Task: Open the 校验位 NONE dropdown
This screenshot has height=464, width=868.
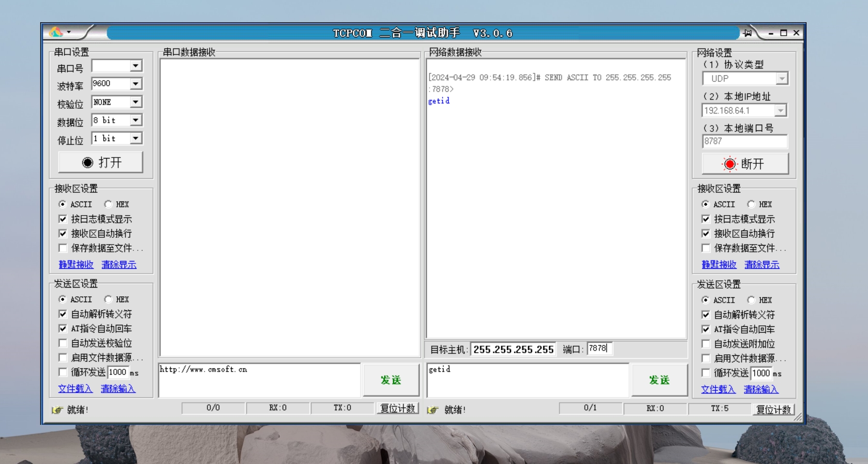Action: pyautogui.click(x=136, y=102)
